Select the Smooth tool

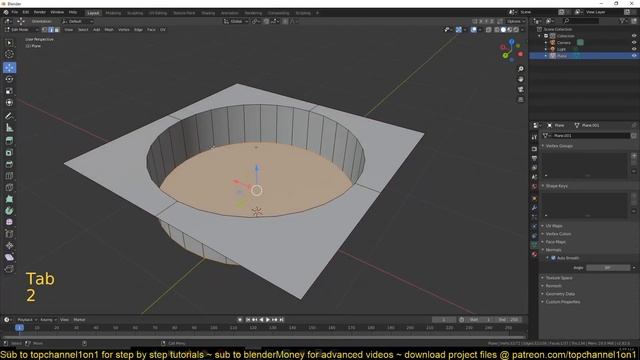9,222
